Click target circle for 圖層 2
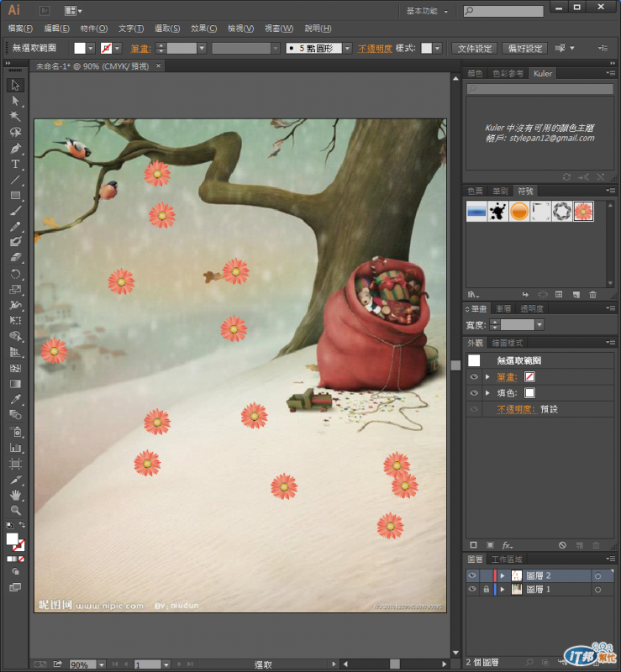621x672 pixels. [x=597, y=576]
